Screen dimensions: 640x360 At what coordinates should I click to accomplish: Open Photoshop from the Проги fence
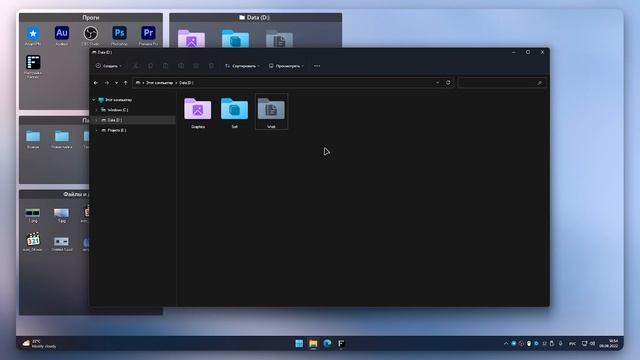pyautogui.click(x=119, y=35)
